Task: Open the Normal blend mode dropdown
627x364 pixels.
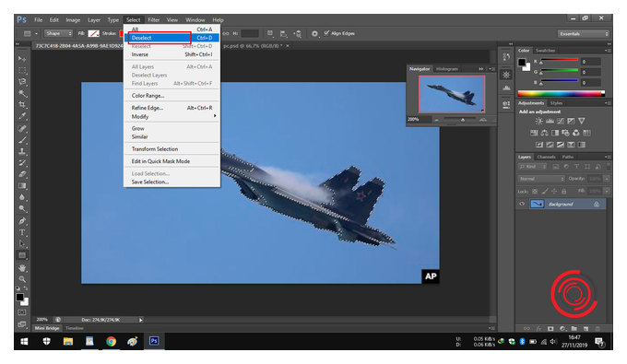Action: tap(541, 179)
